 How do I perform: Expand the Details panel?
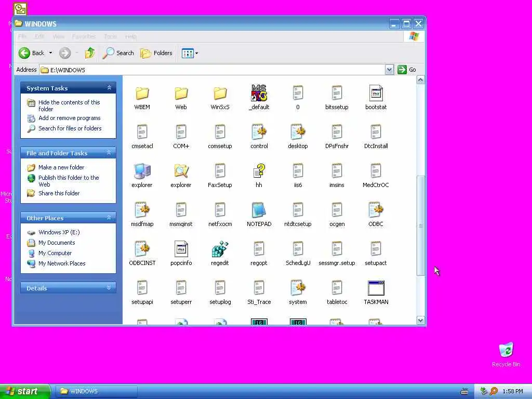109,288
